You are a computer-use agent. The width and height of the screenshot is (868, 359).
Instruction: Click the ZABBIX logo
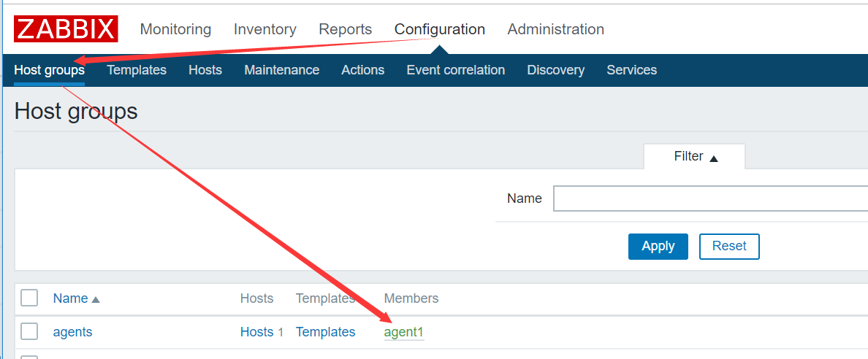click(x=66, y=28)
